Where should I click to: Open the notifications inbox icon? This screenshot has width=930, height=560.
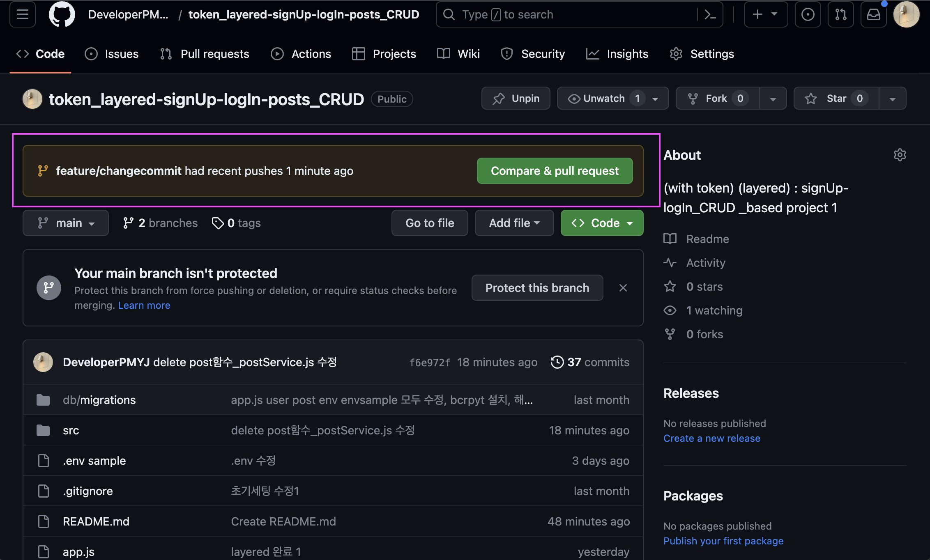tap(873, 15)
